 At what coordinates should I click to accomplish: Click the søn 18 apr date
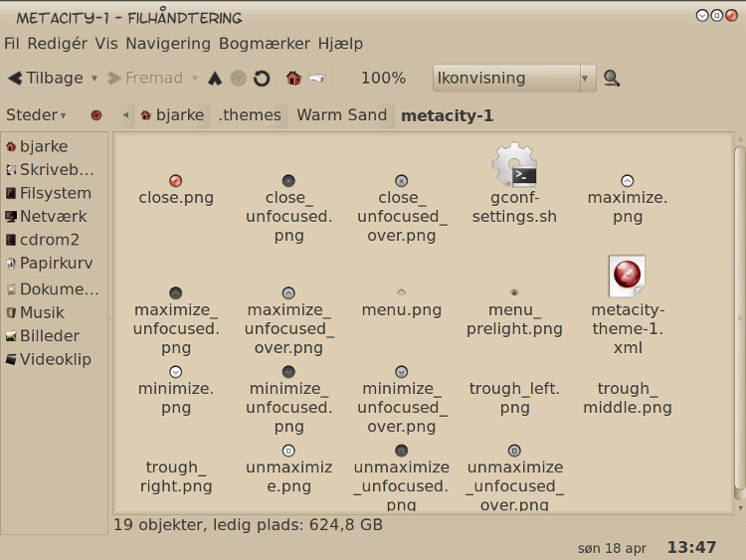(x=612, y=549)
